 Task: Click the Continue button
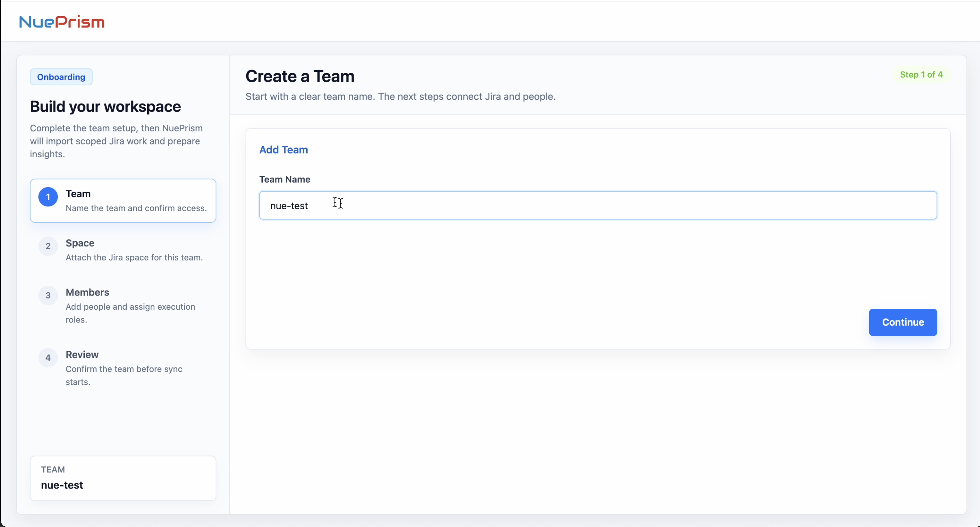click(x=903, y=322)
